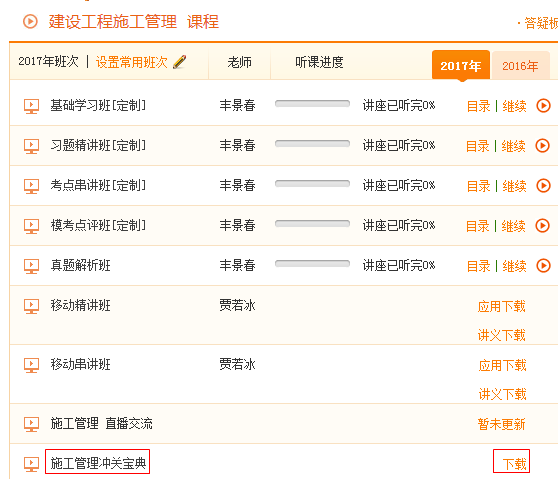The height and width of the screenshot is (479, 558).
Task: Click 暂未更新 for 施工管理 直播交流
Action: pos(501,424)
